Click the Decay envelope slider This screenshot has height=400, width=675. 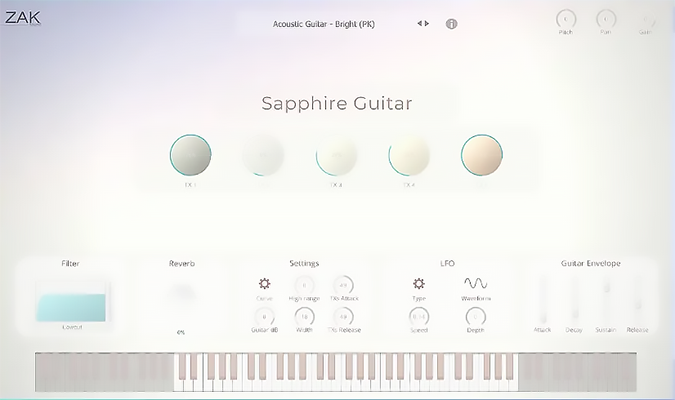pos(574,300)
